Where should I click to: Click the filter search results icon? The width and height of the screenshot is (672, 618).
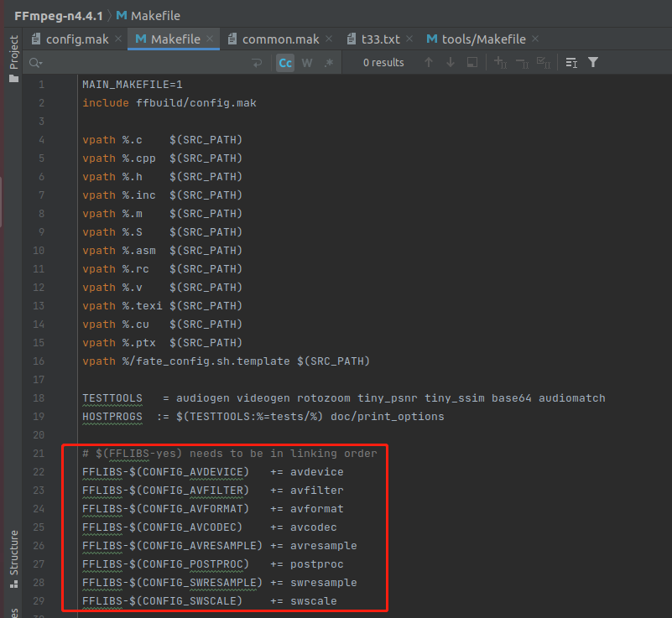(593, 63)
